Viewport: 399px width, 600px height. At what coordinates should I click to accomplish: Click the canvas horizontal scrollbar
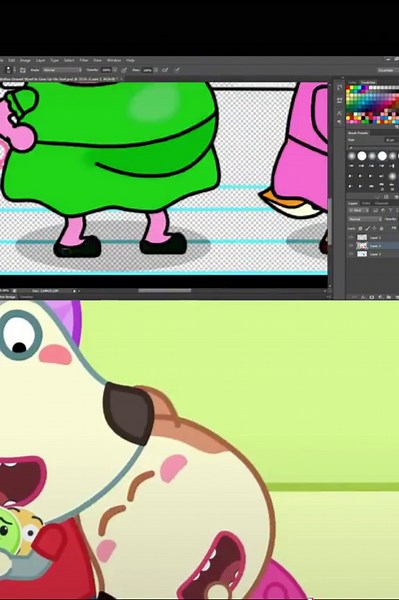click(x=164, y=291)
